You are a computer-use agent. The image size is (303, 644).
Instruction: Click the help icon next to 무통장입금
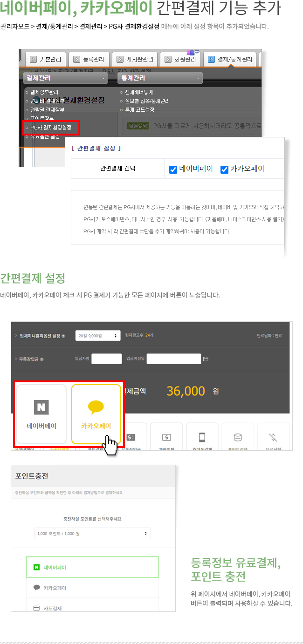41,359
